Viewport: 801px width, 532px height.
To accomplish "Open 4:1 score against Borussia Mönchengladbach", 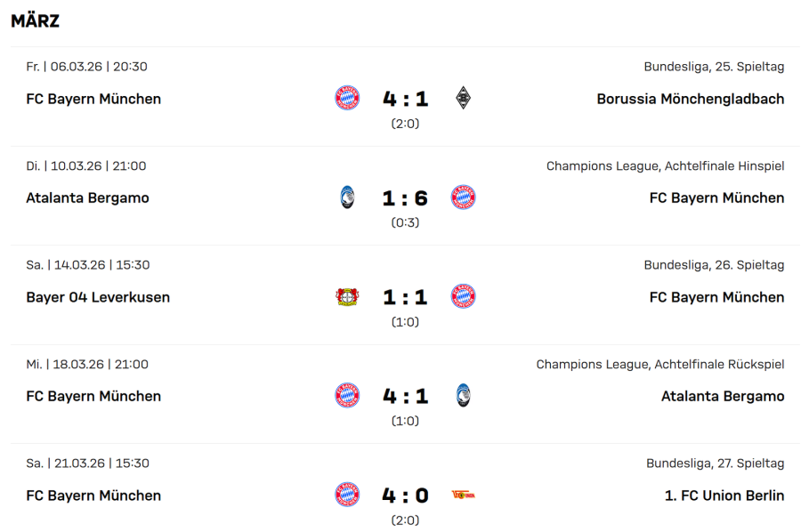I will [x=405, y=99].
